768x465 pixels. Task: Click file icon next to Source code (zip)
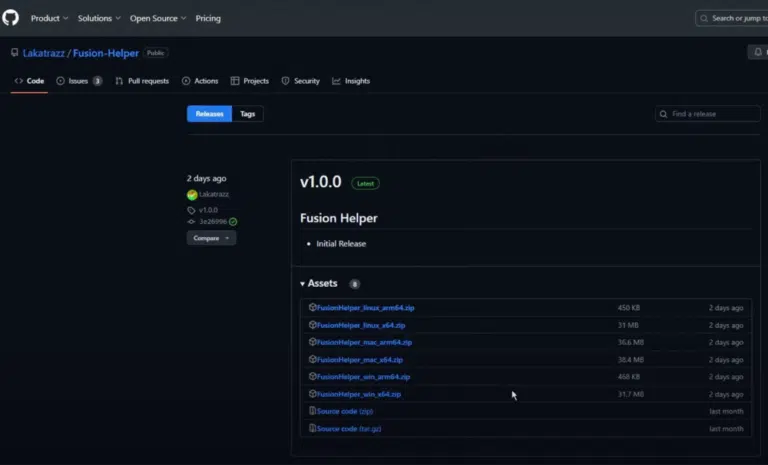point(312,411)
